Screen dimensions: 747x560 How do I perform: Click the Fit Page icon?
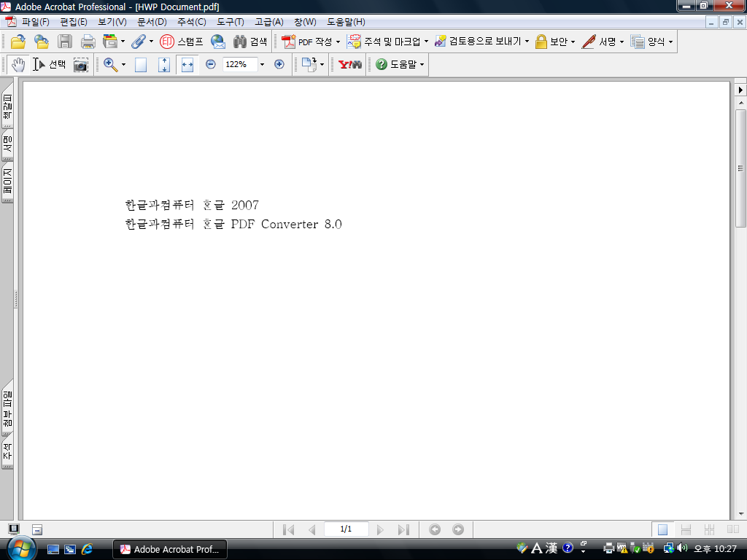click(164, 64)
